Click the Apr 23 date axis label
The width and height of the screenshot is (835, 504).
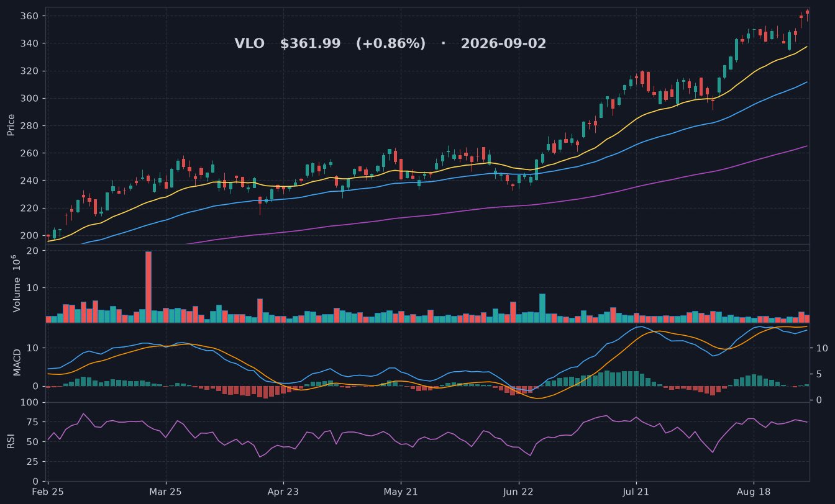tap(283, 492)
